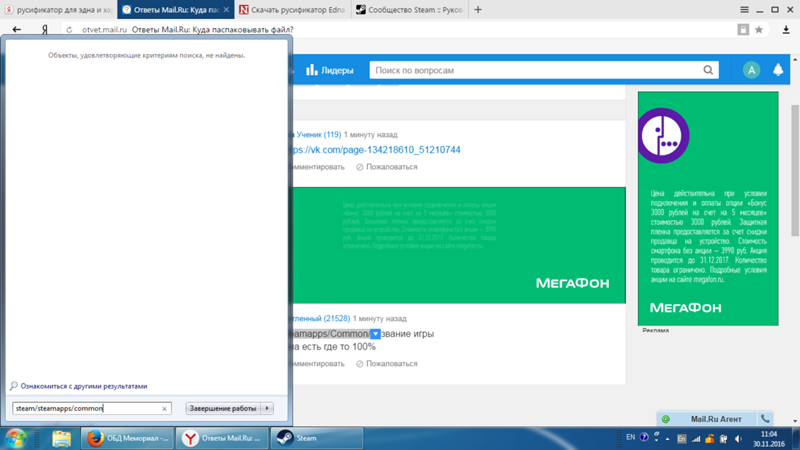The width and height of the screenshot is (800, 450).
Task: Click the blue help question mark tray icon
Action: (644, 437)
